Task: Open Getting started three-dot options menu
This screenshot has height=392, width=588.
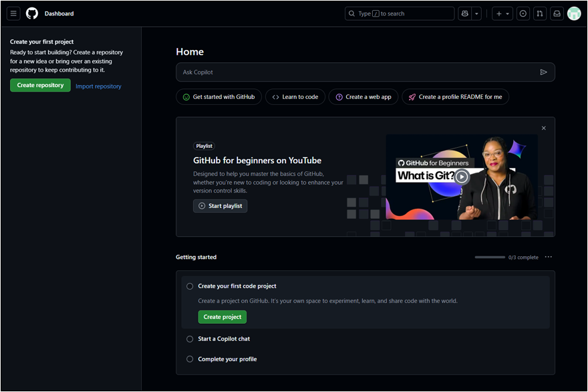Action: point(549,257)
